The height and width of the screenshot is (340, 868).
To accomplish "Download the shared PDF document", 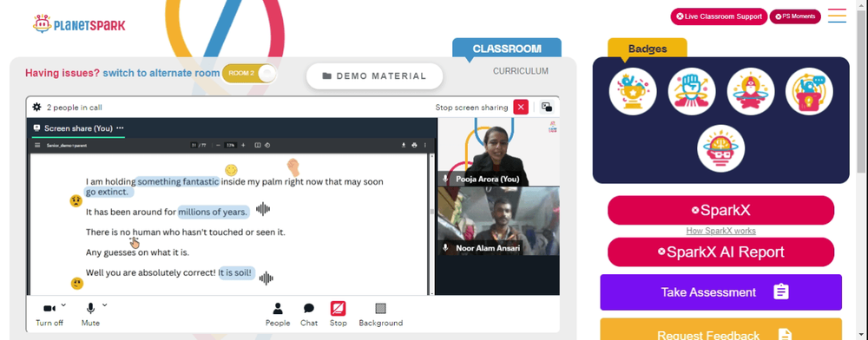I will point(404,146).
